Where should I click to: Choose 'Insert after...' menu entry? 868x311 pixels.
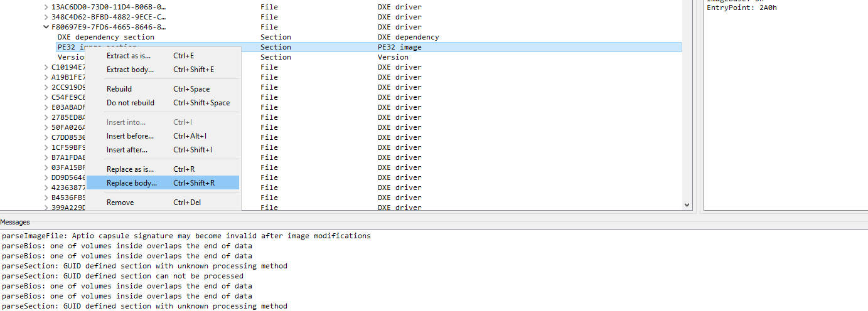(x=163, y=150)
